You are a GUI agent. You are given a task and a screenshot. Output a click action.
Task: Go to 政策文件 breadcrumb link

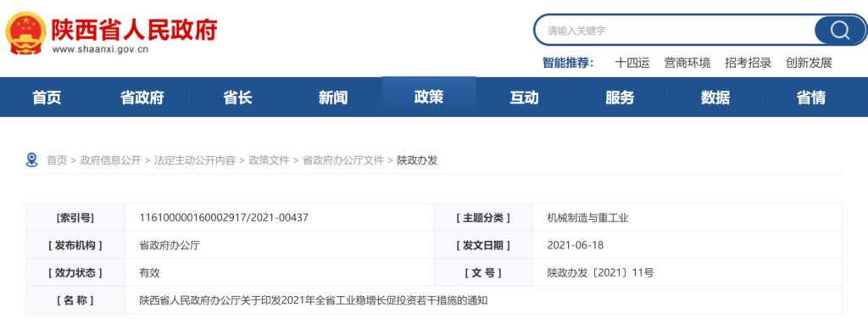click(x=269, y=160)
